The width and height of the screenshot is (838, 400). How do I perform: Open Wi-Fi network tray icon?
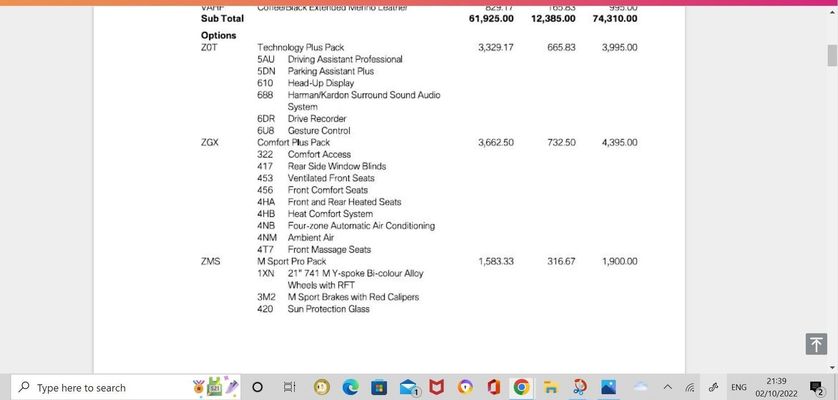pyautogui.click(x=689, y=387)
